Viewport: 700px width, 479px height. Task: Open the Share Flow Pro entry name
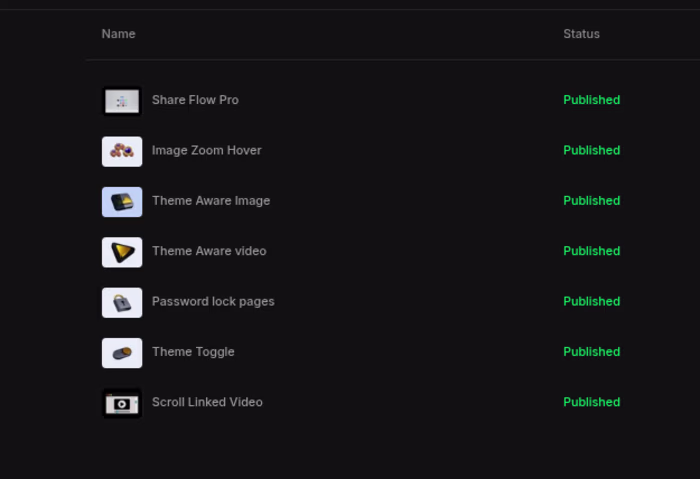(195, 100)
